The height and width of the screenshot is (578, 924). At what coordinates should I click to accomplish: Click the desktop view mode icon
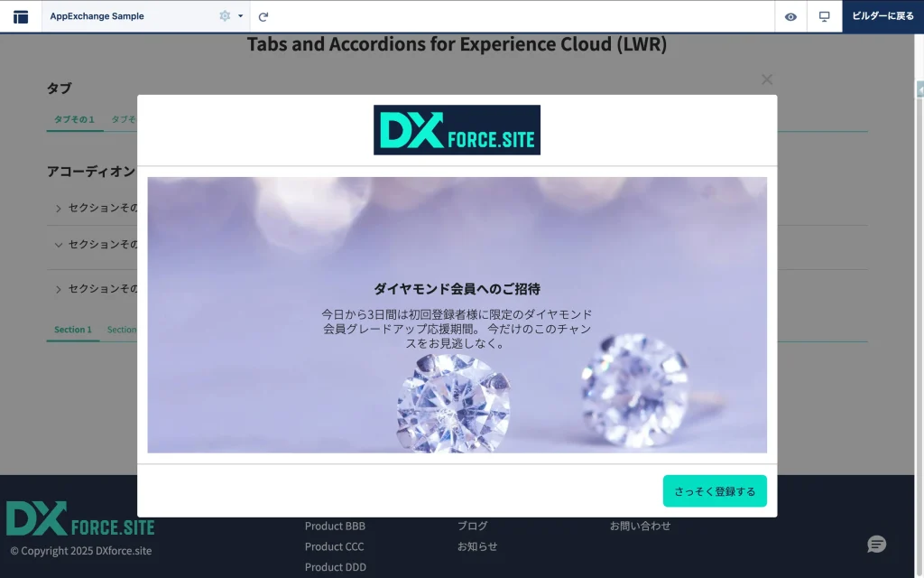(824, 16)
